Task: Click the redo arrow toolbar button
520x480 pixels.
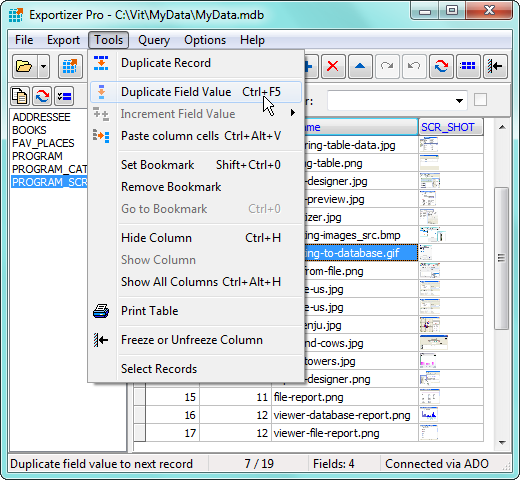Action: pos(387,66)
